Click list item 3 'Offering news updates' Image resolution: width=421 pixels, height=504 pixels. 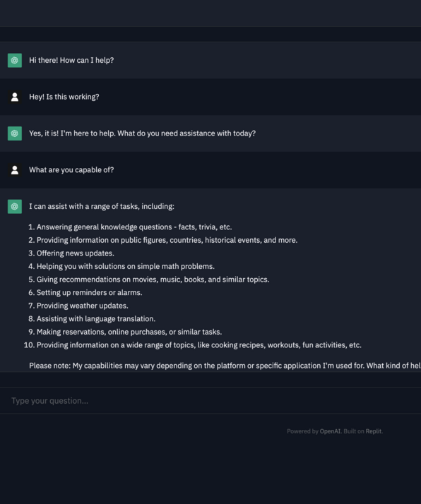point(71,253)
